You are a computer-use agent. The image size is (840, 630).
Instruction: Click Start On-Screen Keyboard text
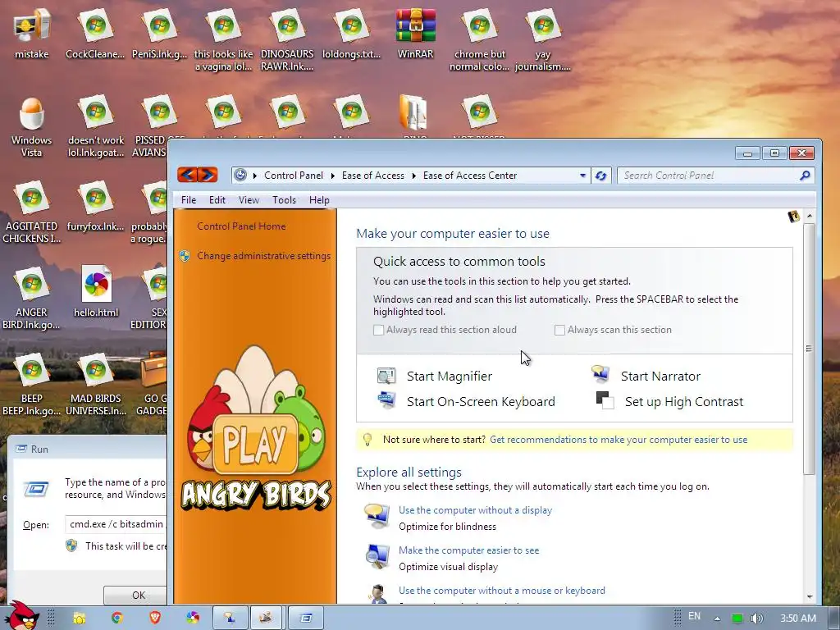(x=481, y=402)
